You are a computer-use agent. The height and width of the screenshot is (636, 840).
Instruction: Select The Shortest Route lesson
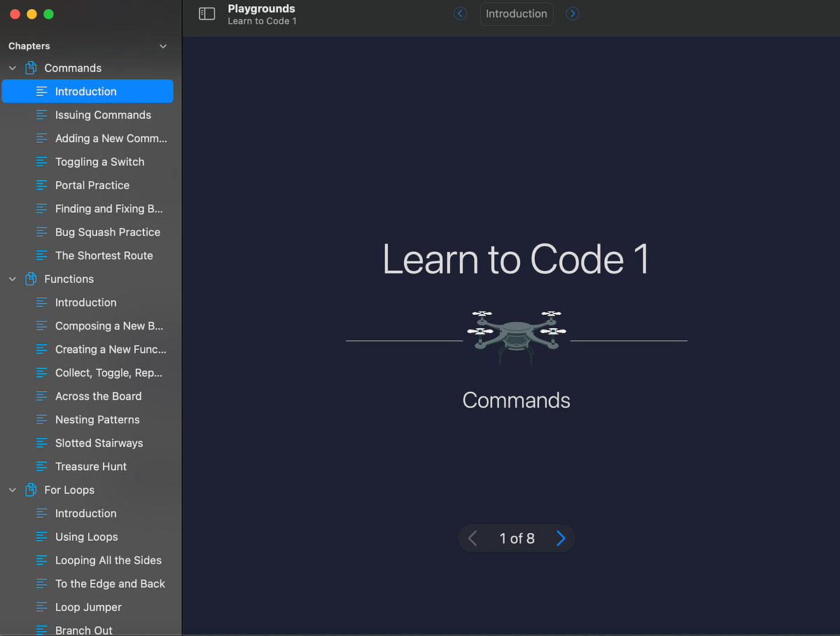point(104,255)
